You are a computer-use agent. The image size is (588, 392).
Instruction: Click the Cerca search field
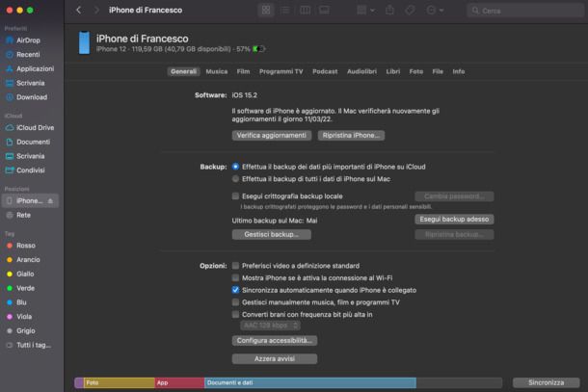525,11
